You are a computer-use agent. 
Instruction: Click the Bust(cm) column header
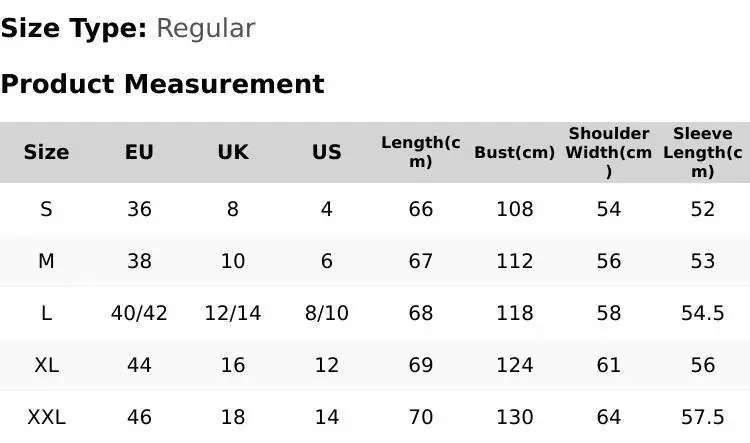pyautogui.click(x=514, y=152)
